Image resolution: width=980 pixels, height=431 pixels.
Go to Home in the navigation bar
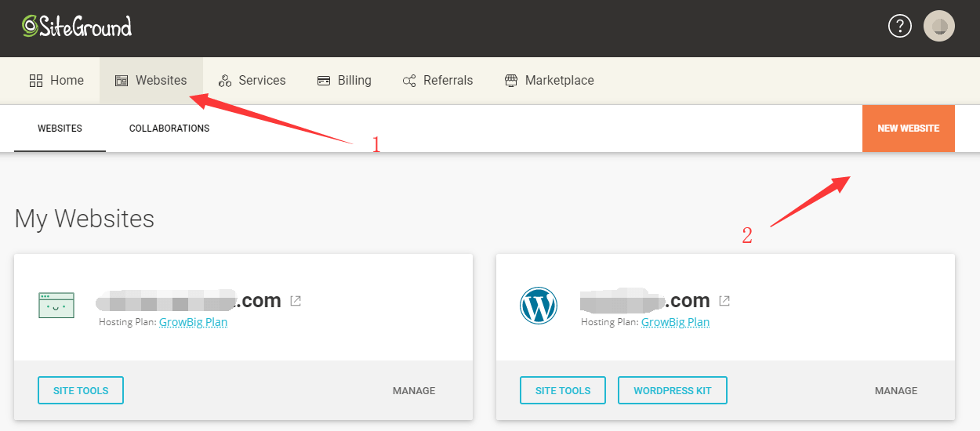[x=56, y=80]
